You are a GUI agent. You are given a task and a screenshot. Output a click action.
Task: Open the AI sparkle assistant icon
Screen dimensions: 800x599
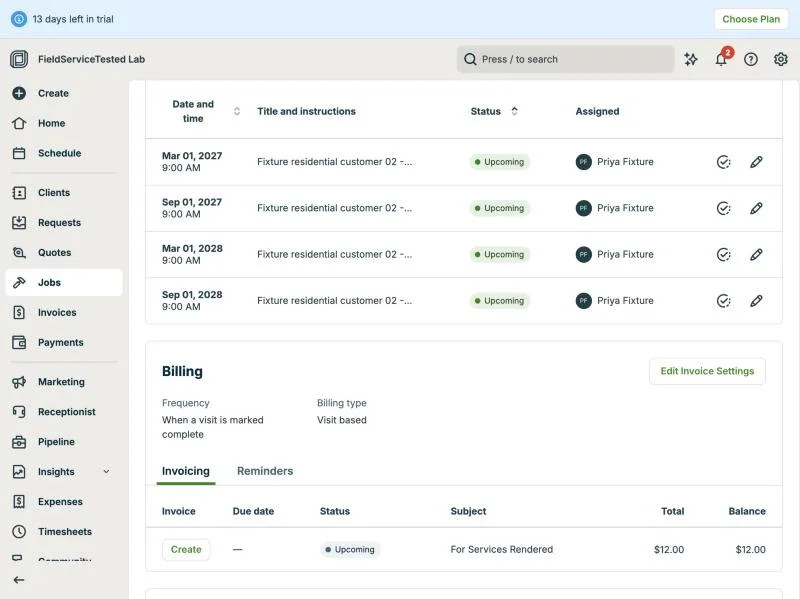coord(691,59)
